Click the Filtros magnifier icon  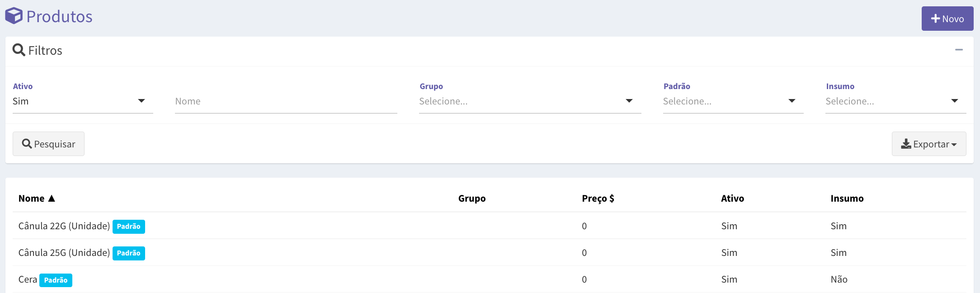pos(19,50)
